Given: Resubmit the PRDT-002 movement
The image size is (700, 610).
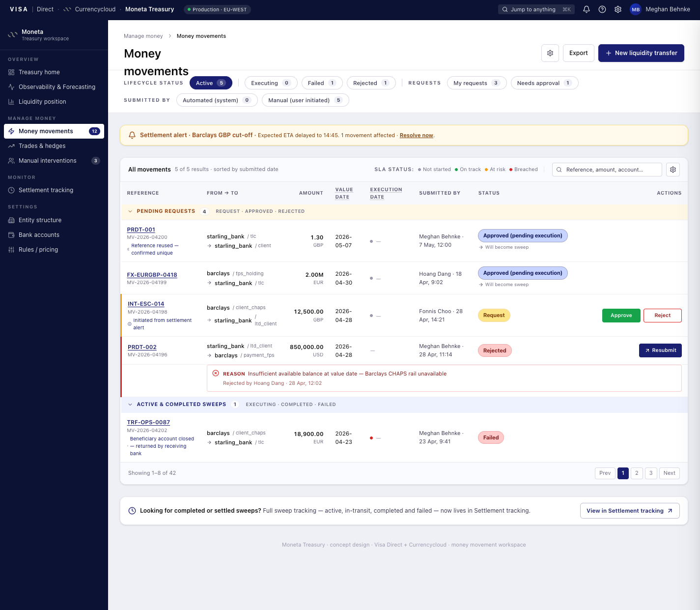Looking at the screenshot, I should click(660, 350).
